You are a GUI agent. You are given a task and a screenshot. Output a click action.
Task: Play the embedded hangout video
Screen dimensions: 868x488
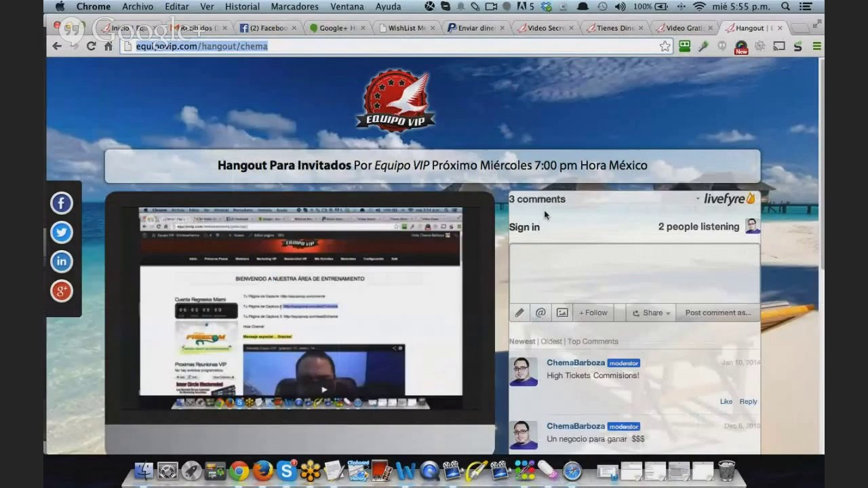(324, 390)
